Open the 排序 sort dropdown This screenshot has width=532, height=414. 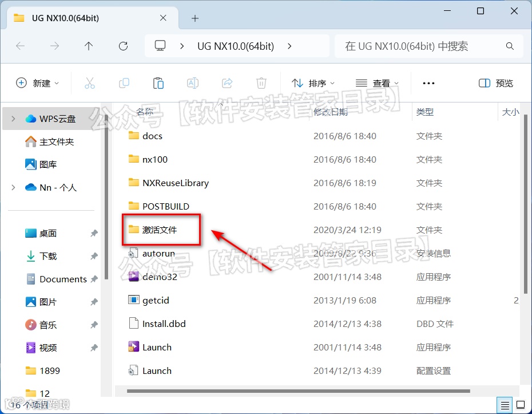click(x=313, y=83)
